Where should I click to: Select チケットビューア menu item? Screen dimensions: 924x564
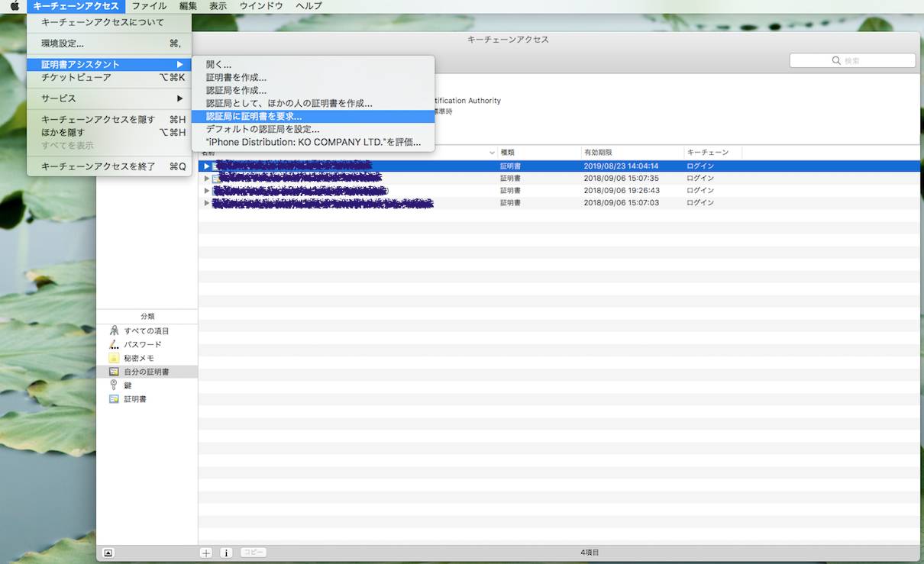(x=109, y=77)
